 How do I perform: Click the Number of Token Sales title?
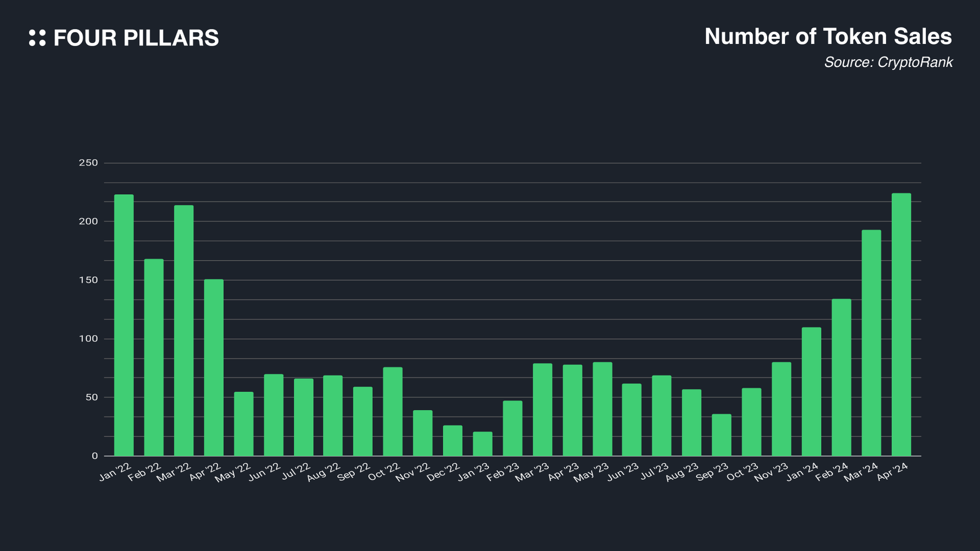pos(827,37)
